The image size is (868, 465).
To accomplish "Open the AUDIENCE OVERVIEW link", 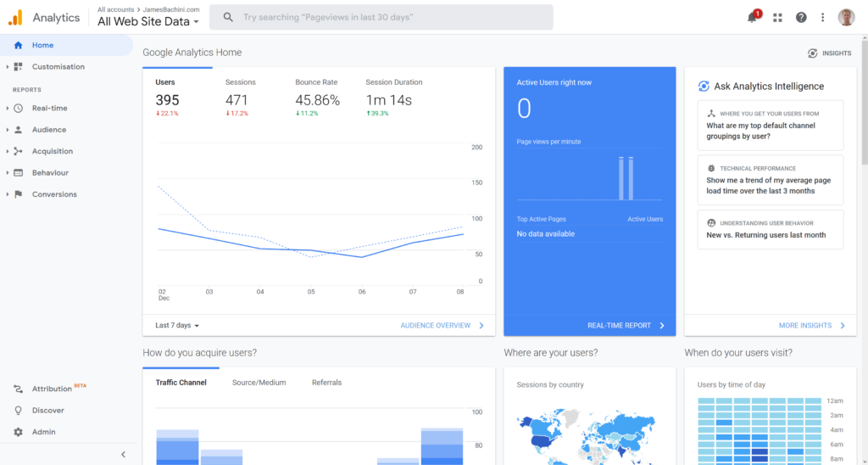I will click(442, 325).
